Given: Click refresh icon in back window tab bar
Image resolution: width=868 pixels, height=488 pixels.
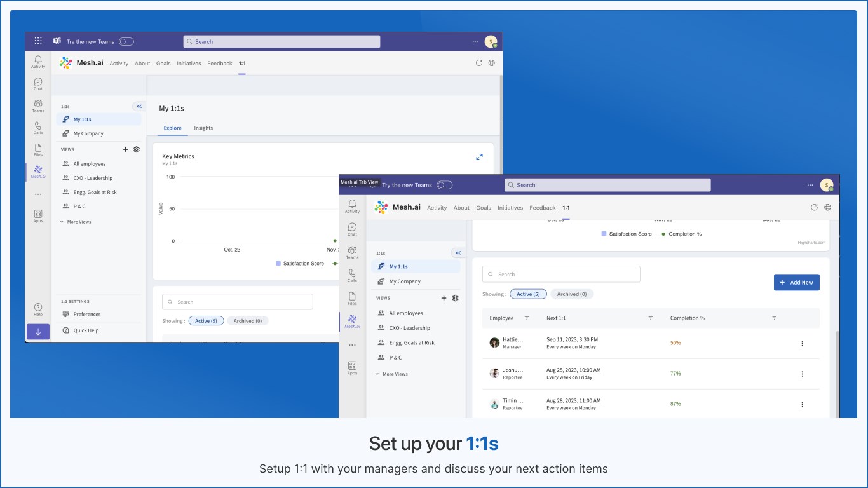Looking at the screenshot, I should 479,63.
